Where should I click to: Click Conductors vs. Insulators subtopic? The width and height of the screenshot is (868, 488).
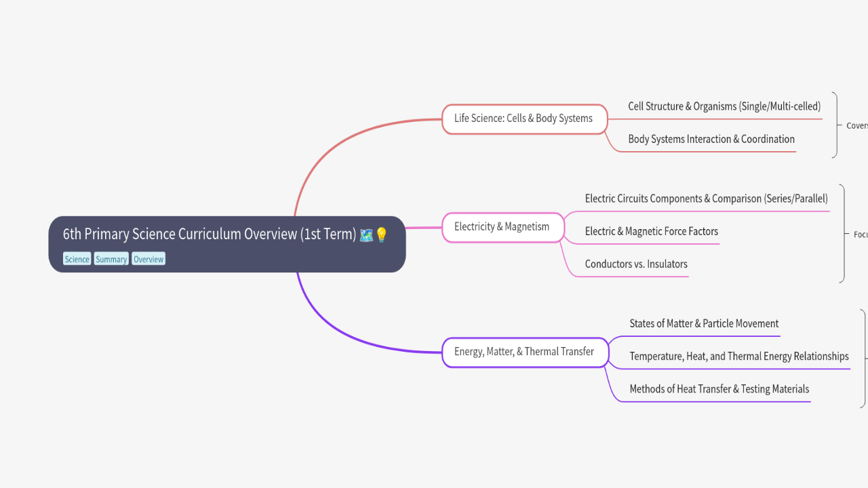(636, 264)
